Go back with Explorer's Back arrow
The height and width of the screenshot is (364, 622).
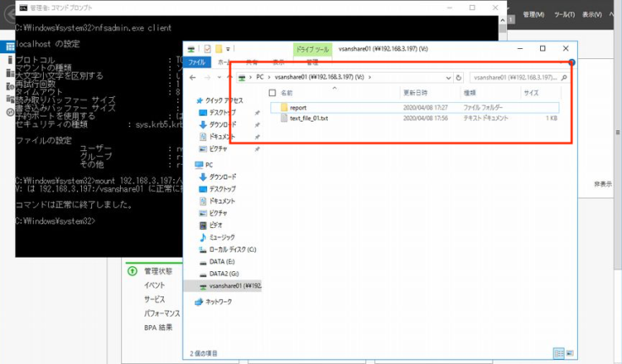coord(193,78)
